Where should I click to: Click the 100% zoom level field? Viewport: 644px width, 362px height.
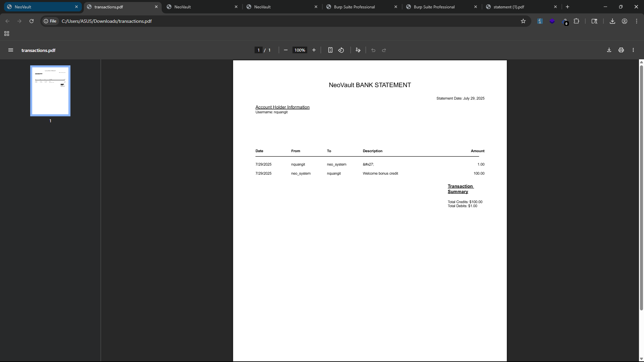click(300, 50)
